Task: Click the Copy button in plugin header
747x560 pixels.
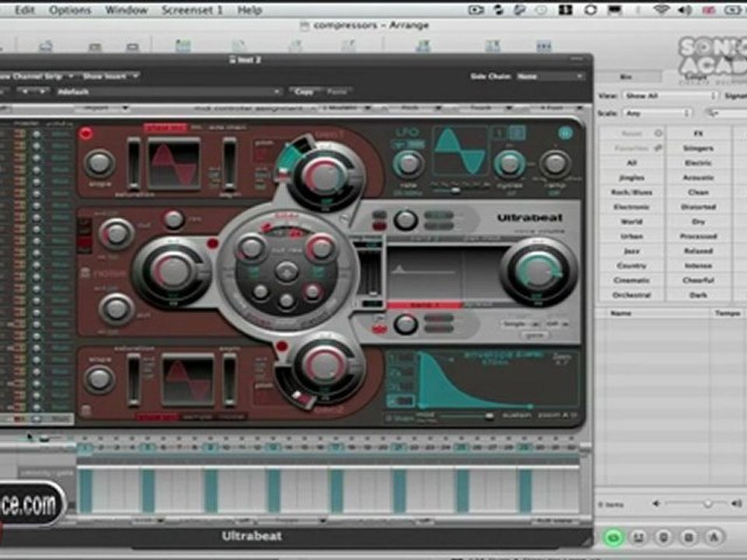Action: 304,92
